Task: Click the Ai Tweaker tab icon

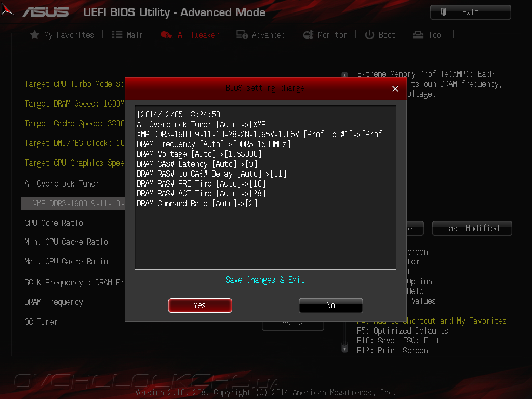Action: [x=167, y=35]
